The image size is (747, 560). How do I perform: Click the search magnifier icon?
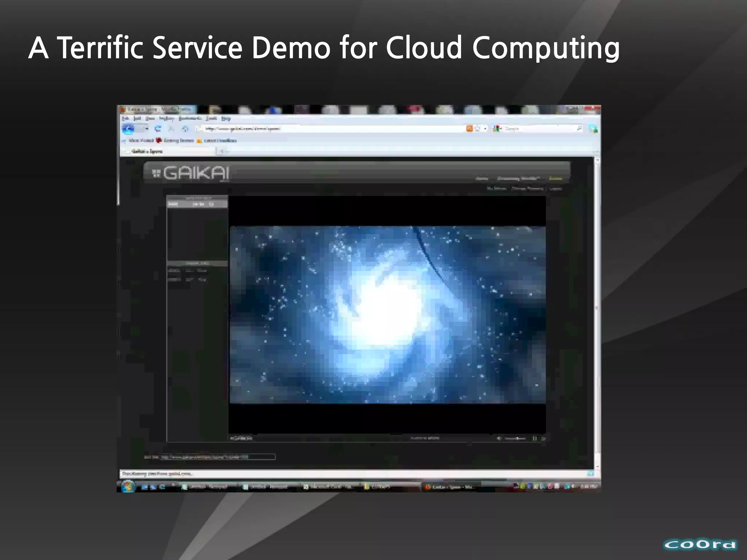pyautogui.click(x=579, y=128)
